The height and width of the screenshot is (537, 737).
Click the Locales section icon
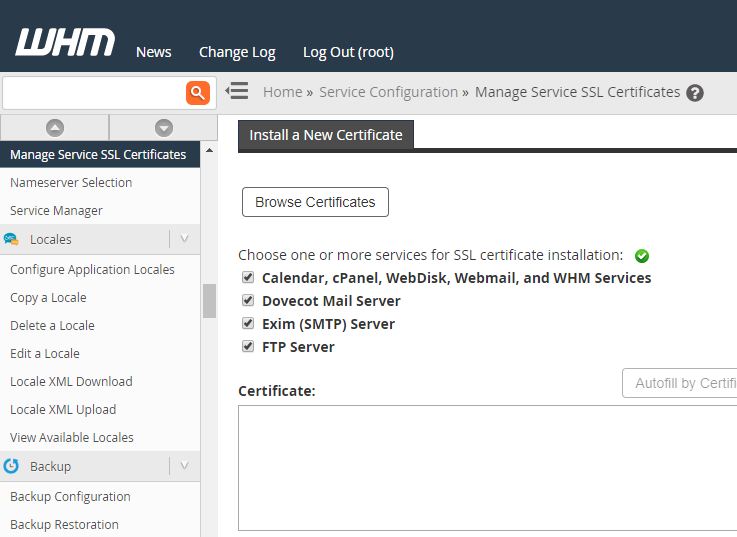tap(11, 239)
